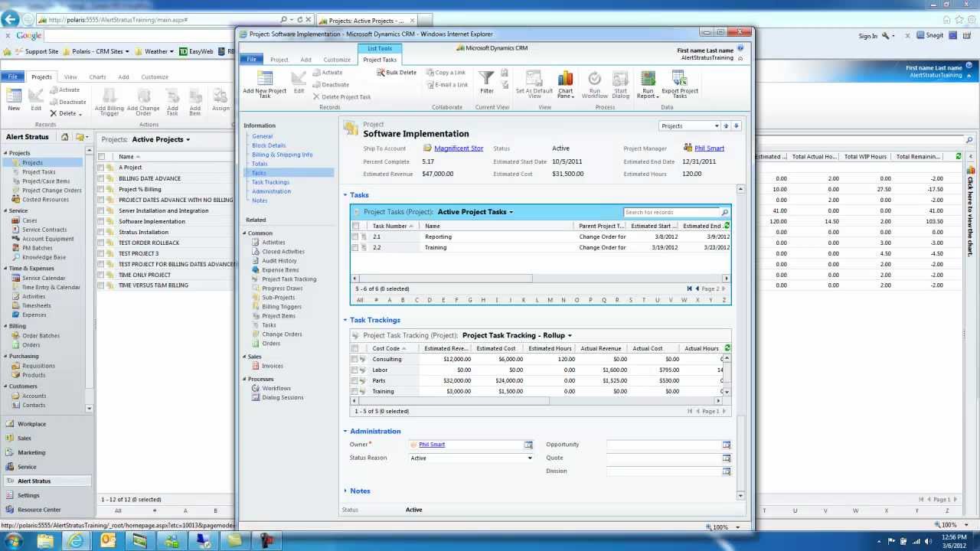Screen dimensions: 980x551
Task: Click New record icon in main window
Action: tap(14, 99)
